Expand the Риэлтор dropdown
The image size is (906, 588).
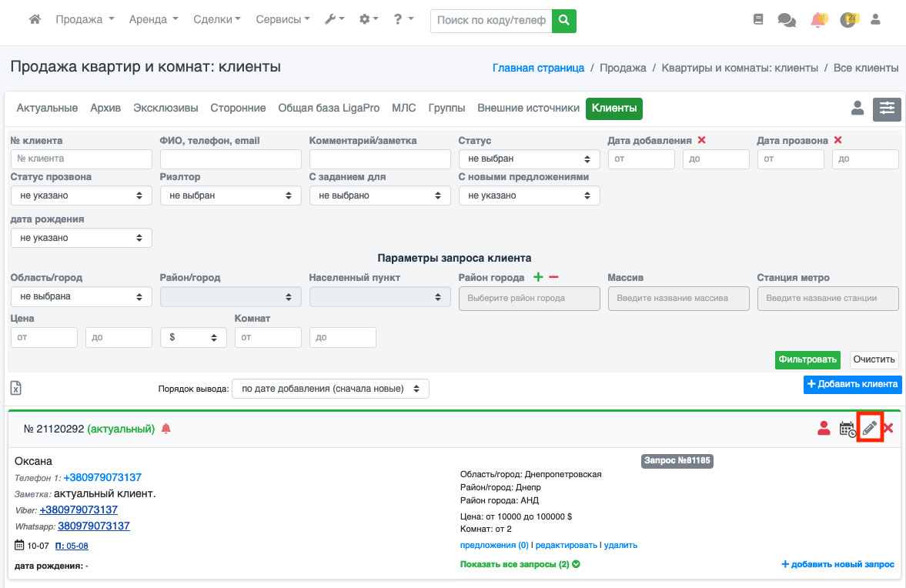pyautogui.click(x=230, y=195)
